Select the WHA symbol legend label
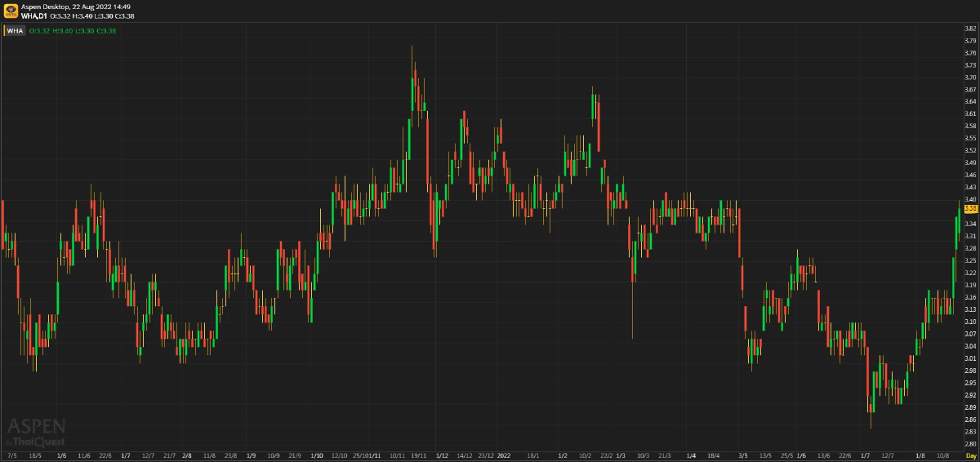 (16, 31)
